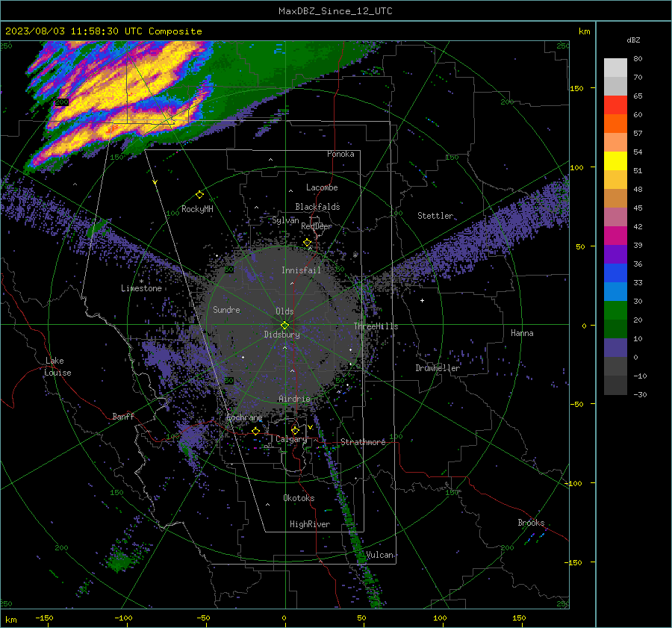This screenshot has height=628, width=672.
Task: Click the Ponoka city label
Action: 340,154
